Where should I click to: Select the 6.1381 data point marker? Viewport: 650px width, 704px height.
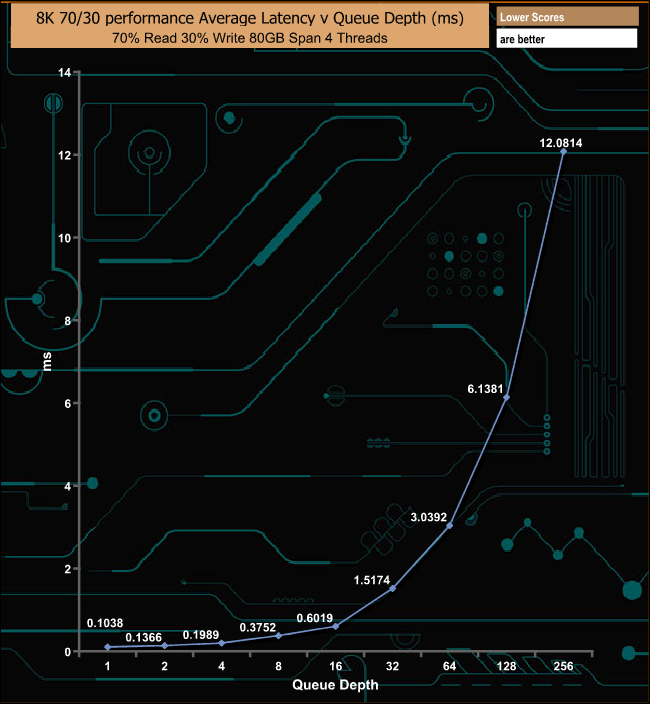[506, 398]
